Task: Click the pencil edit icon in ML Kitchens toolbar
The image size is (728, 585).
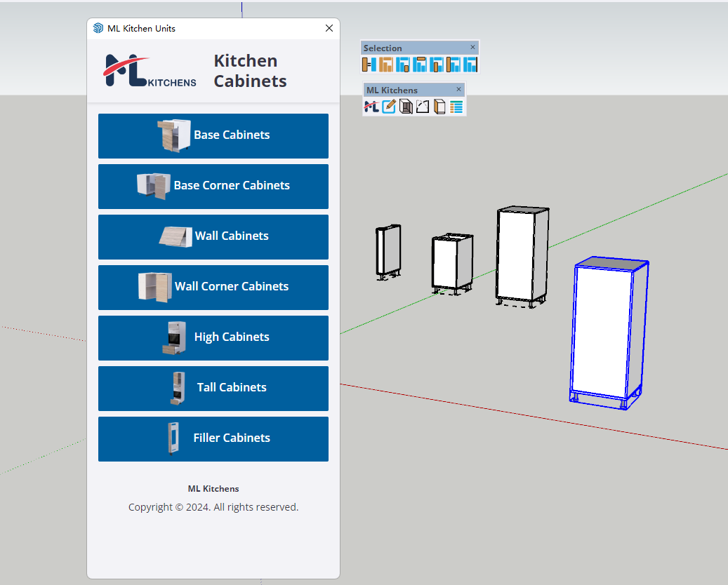Action: tap(389, 107)
